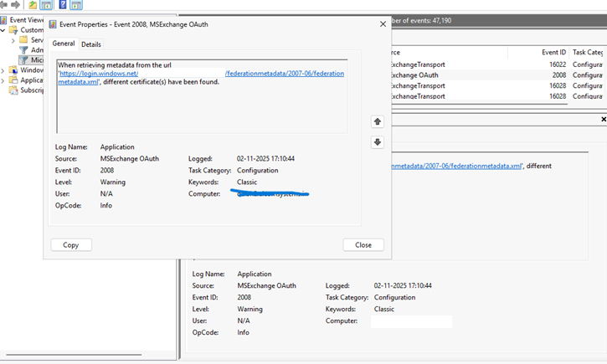Screen dimensions: 607x364
Task: Click the 'MSExchange OAuth' Source value in the dialog
Action: pyautogui.click(x=129, y=159)
